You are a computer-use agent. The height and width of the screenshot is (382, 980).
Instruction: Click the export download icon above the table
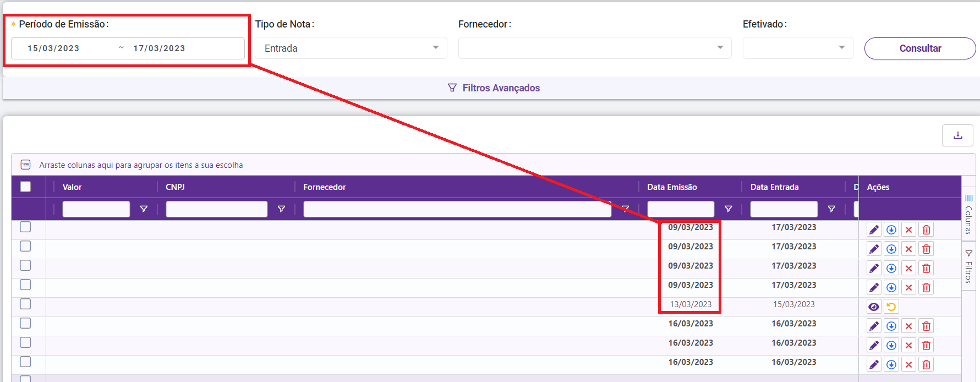[x=957, y=135]
